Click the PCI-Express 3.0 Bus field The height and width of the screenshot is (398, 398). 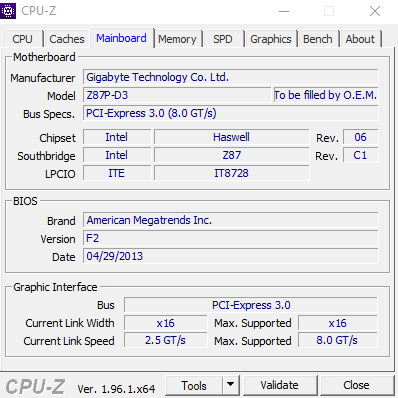tap(251, 305)
